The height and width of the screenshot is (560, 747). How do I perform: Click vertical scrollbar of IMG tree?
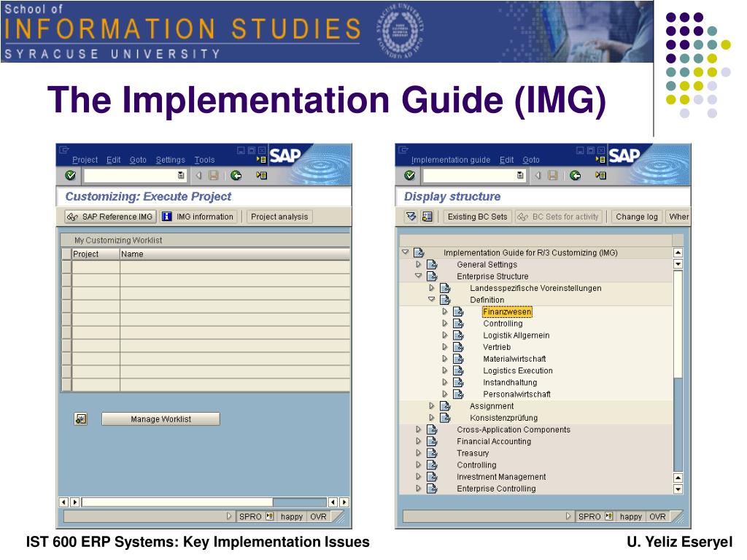678,371
